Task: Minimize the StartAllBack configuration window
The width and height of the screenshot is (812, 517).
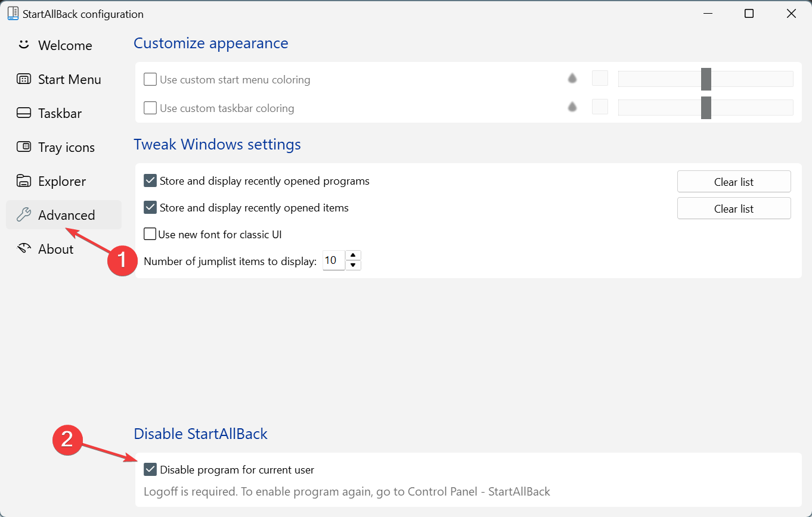Action: pos(707,13)
